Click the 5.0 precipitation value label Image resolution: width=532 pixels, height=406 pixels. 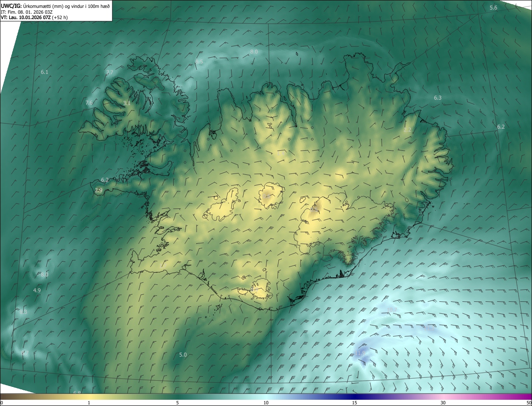point(183,355)
